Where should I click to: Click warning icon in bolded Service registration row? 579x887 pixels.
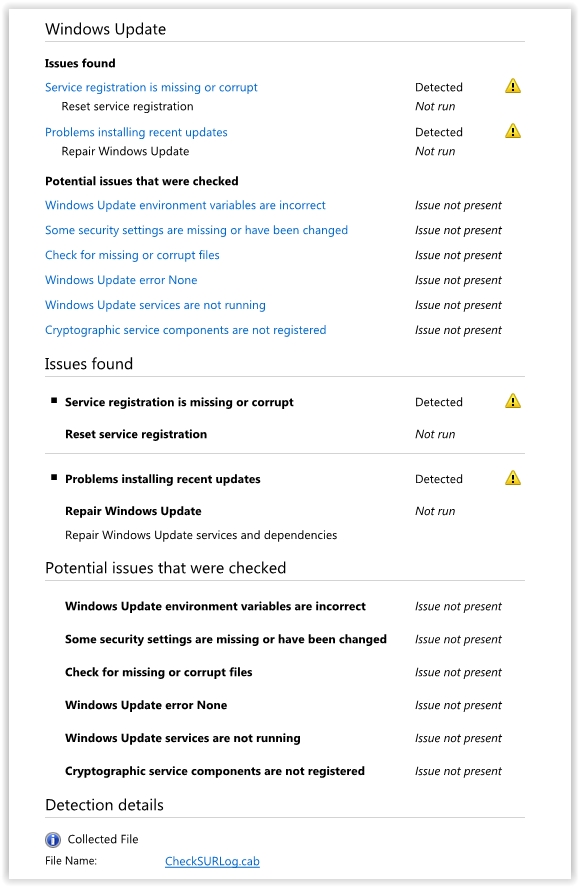512,400
